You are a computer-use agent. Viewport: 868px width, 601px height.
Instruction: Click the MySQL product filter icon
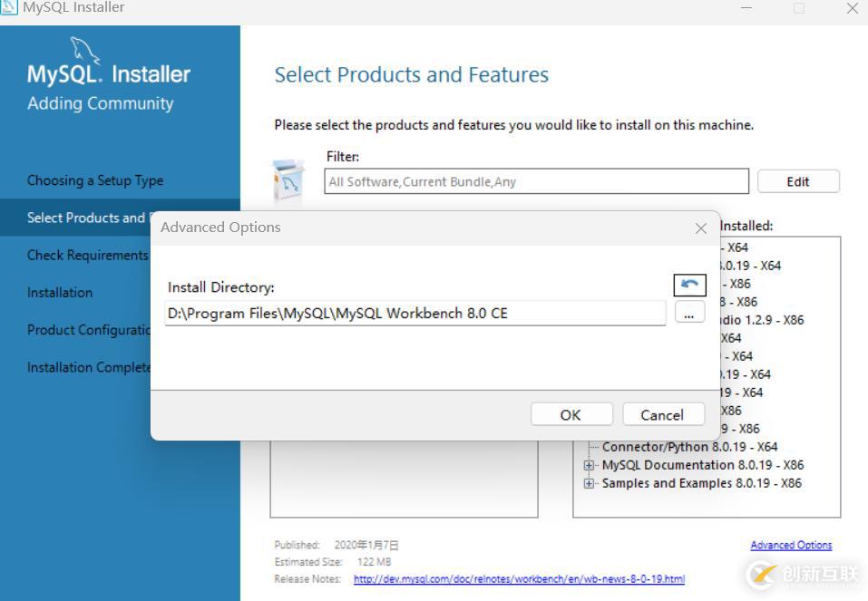tap(289, 179)
